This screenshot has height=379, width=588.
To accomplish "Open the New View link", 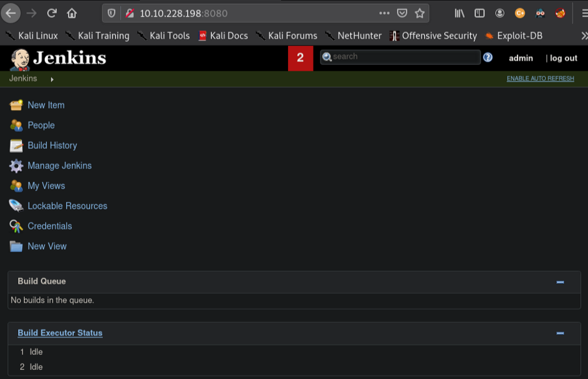I will tap(47, 246).
